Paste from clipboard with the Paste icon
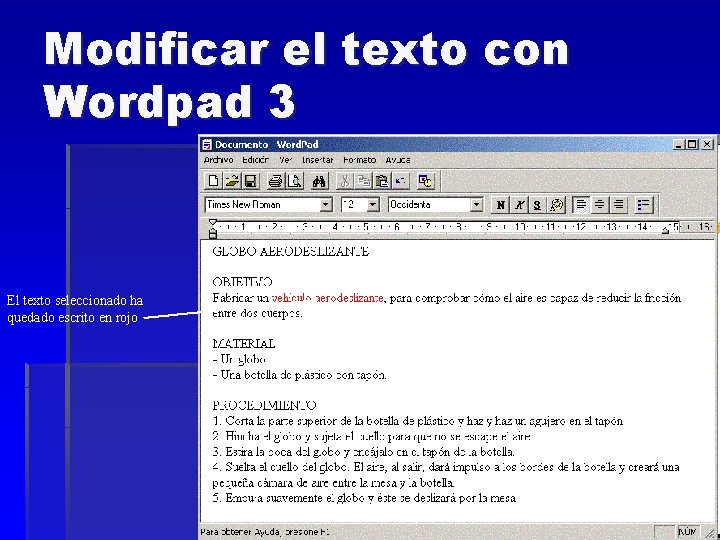Image resolution: width=720 pixels, height=540 pixels. pos(382,181)
